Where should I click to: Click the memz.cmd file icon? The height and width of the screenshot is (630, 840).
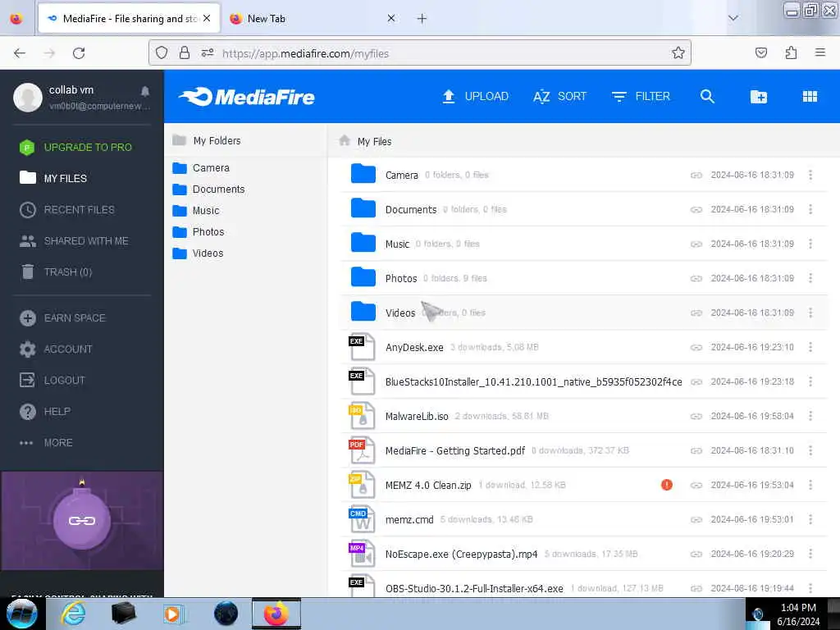362,519
